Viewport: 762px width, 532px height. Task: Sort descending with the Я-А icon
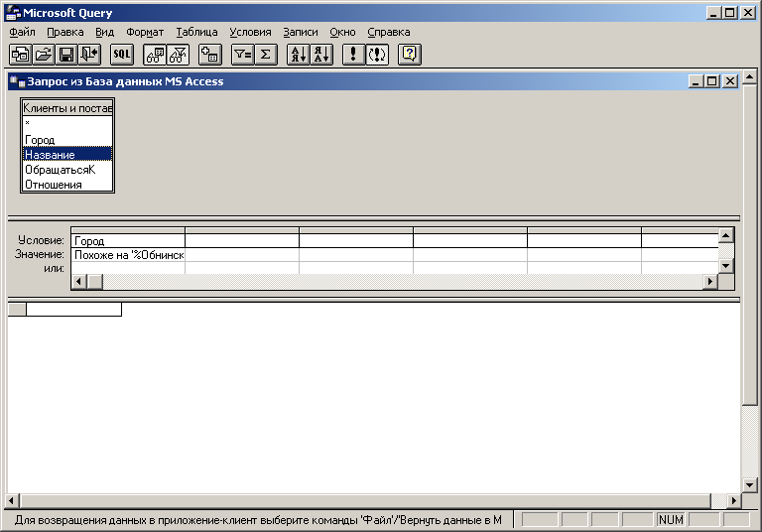click(321, 55)
